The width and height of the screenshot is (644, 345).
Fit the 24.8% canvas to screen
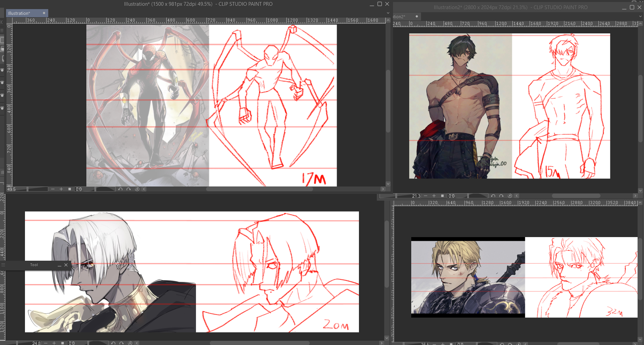(x=62, y=343)
